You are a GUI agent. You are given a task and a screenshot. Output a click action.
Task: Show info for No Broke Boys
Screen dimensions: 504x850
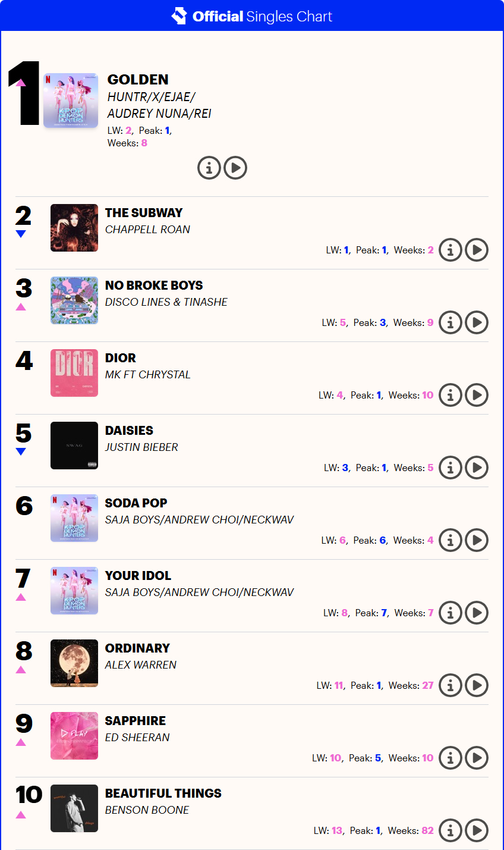(x=451, y=323)
